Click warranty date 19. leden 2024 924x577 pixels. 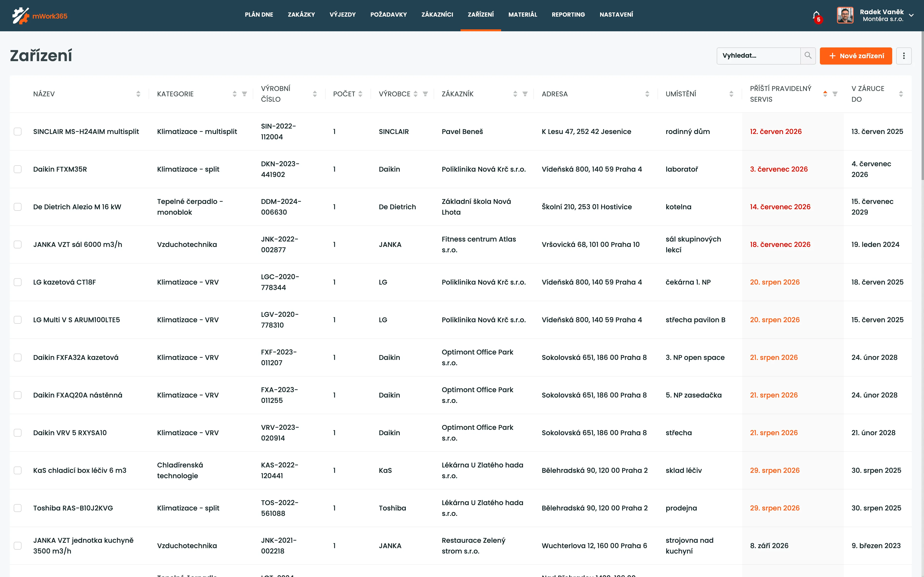click(875, 245)
